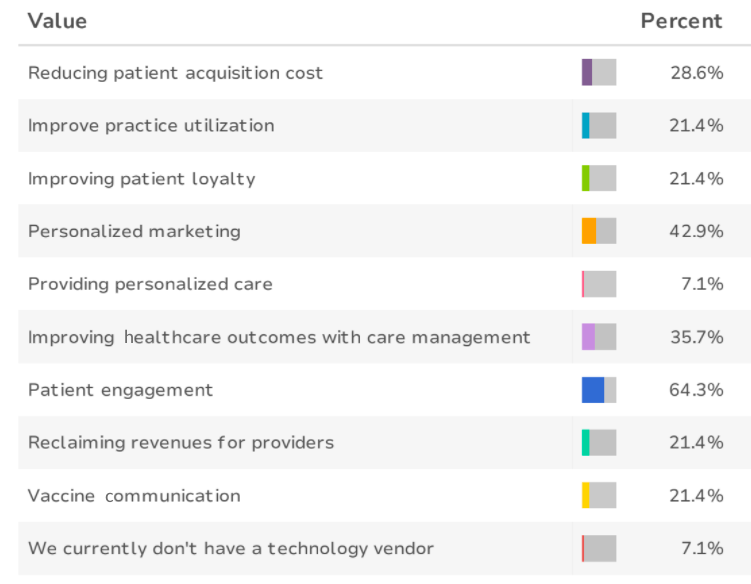Select the mint bar for Reclaiming revenues

(x=586, y=442)
